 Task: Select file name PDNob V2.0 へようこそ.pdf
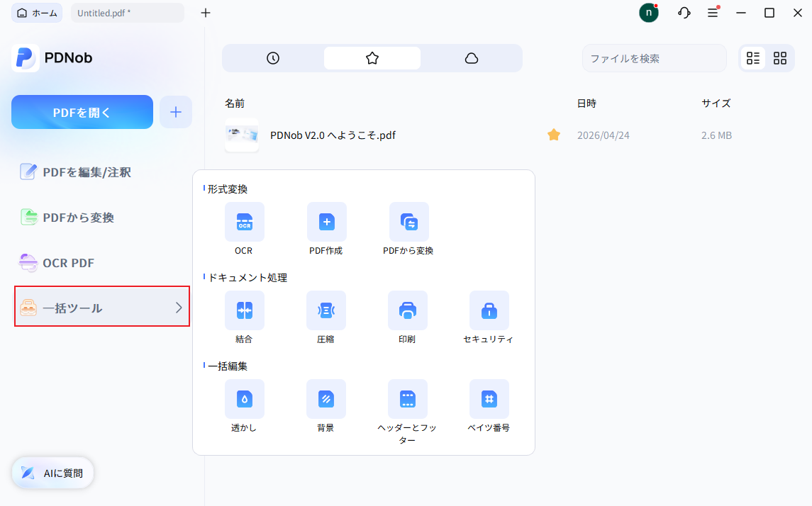coord(333,135)
